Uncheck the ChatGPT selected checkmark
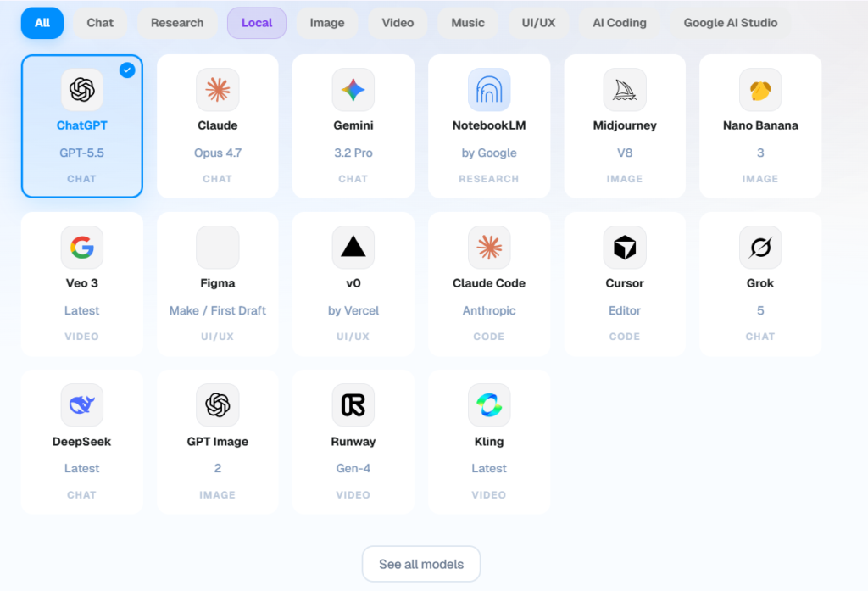 [x=127, y=70]
